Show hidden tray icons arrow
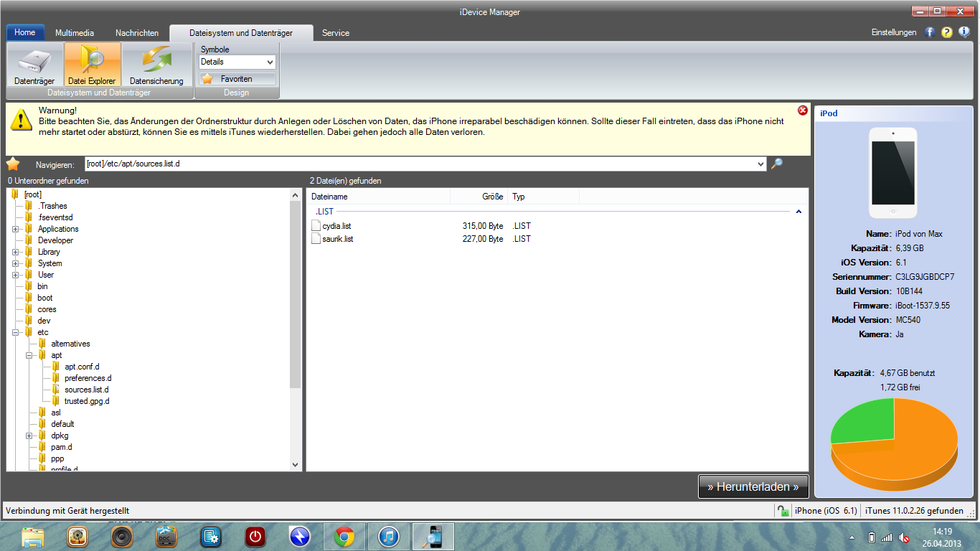This screenshot has width=980, height=551. coord(852,537)
